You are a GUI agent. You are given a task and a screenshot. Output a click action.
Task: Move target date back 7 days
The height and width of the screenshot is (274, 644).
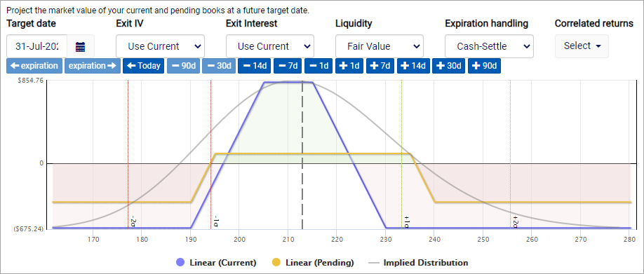(x=288, y=66)
